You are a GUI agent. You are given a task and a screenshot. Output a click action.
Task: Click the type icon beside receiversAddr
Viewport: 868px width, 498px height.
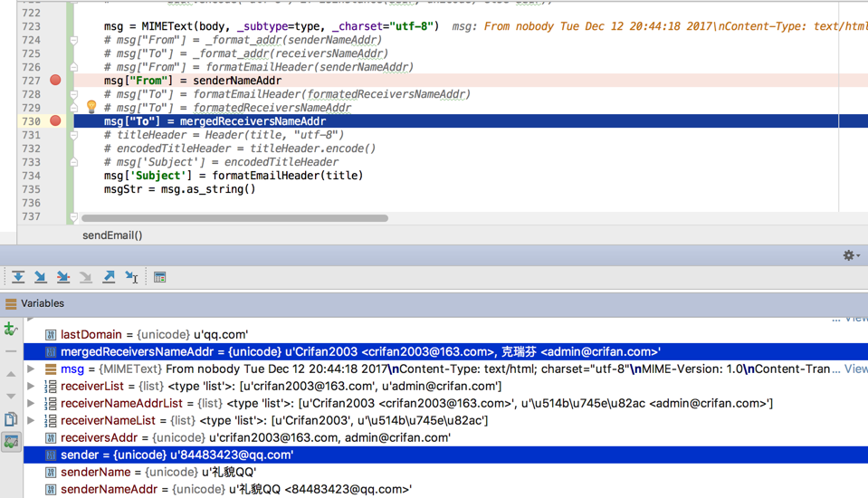coord(51,437)
